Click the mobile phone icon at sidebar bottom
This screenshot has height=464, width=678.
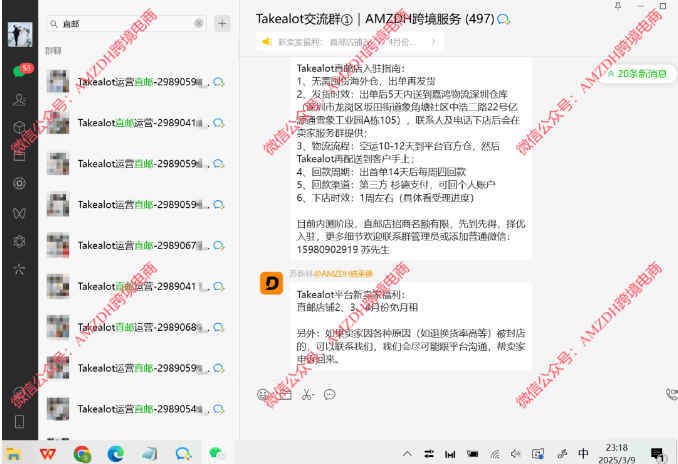point(19,421)
